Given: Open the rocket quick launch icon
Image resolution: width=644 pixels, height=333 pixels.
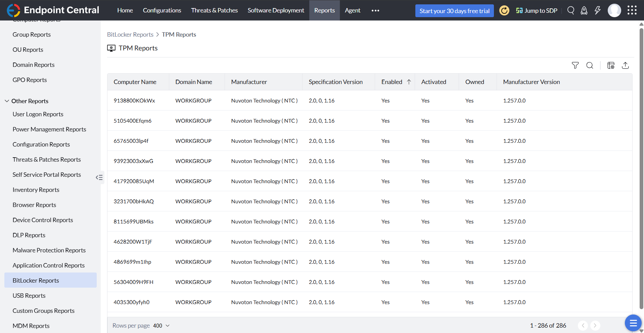Looking at the screenshot, I should click(x=584, y=10).
